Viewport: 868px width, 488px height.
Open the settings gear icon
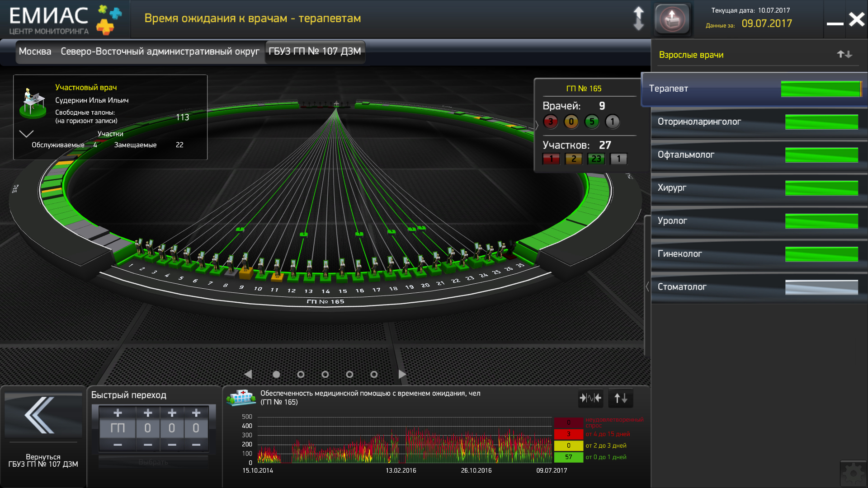click(x=853, y=474)
